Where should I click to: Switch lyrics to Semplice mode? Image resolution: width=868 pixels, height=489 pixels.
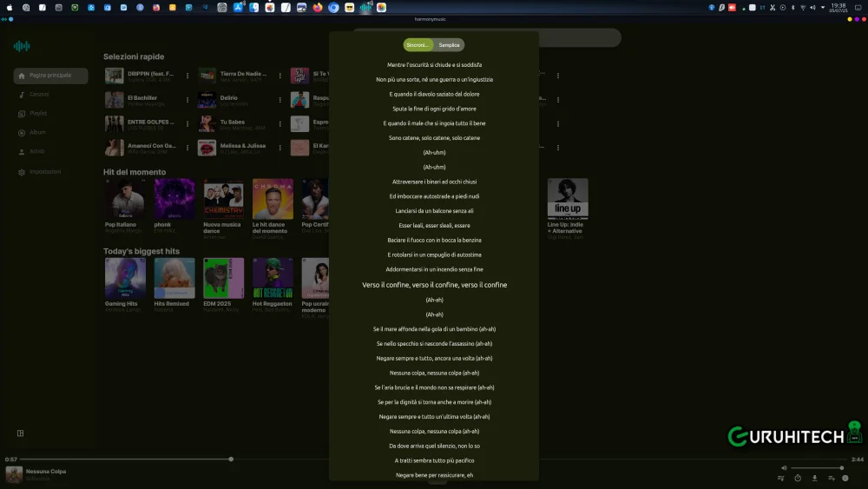(x=450, y=45)
